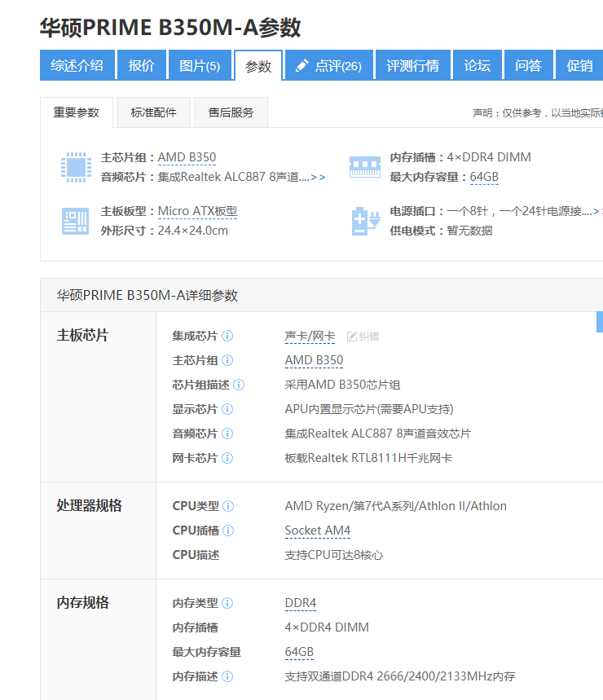603x700 pixels.
Task: Select 暂无数据 value for 供电模式
Action: pos(469,231)
